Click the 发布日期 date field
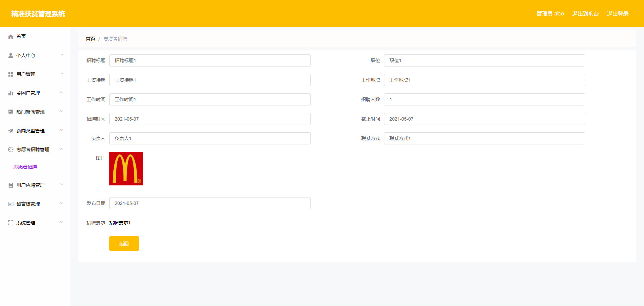The image size is (644, 306). tap(210, 203)
